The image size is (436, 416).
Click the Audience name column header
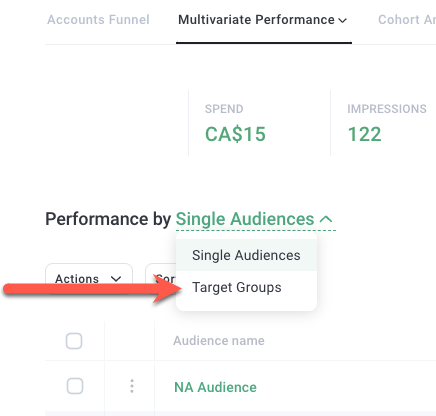[x=219, y=341]
